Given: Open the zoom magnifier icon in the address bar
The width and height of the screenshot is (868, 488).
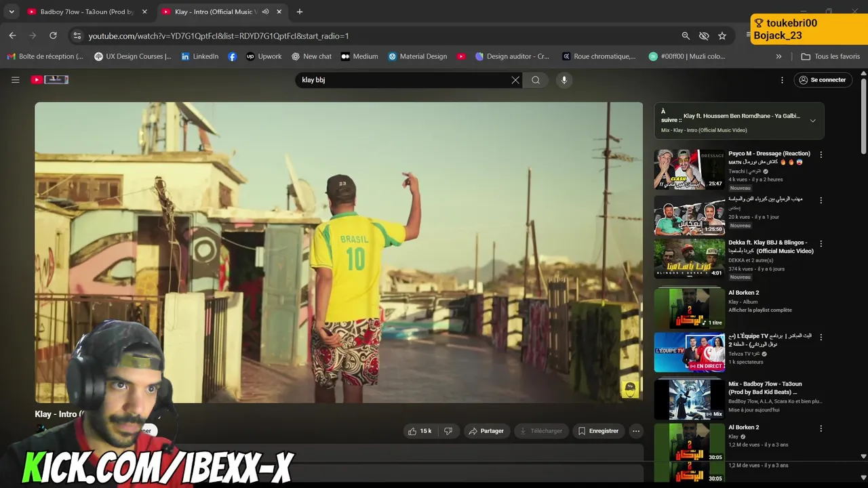Looking at the screenshot, I should click(x=686, y=36).
